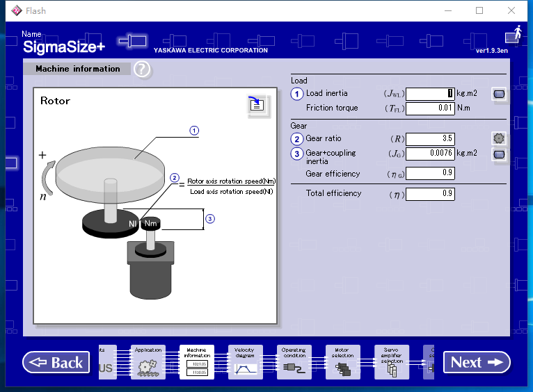Click the Total efficiency label

[x=333, y=193]
